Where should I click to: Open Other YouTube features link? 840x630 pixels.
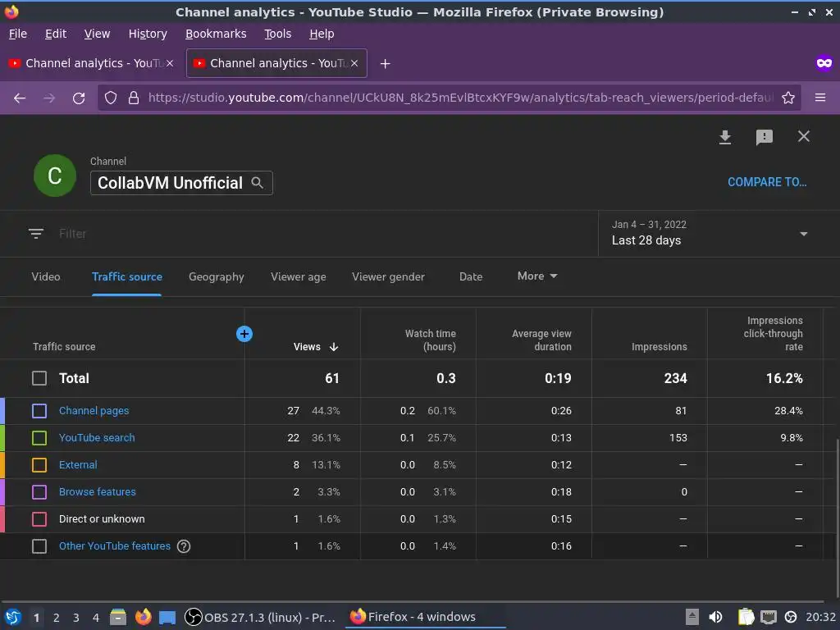tap(115, 546)
